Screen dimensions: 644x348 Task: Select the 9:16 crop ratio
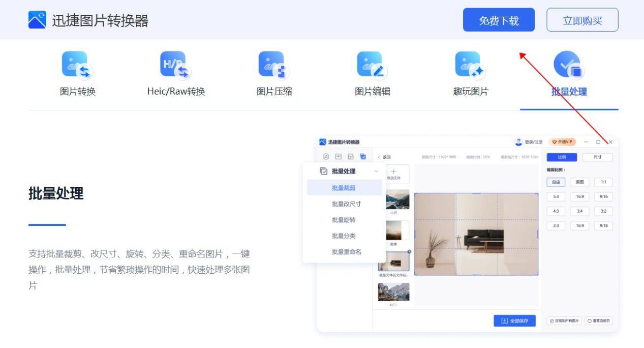coord(603,196)
